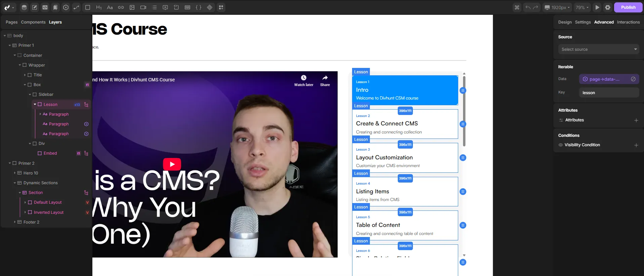Select the Embed layer in the tree
The image size is (644, 276).
50,153
